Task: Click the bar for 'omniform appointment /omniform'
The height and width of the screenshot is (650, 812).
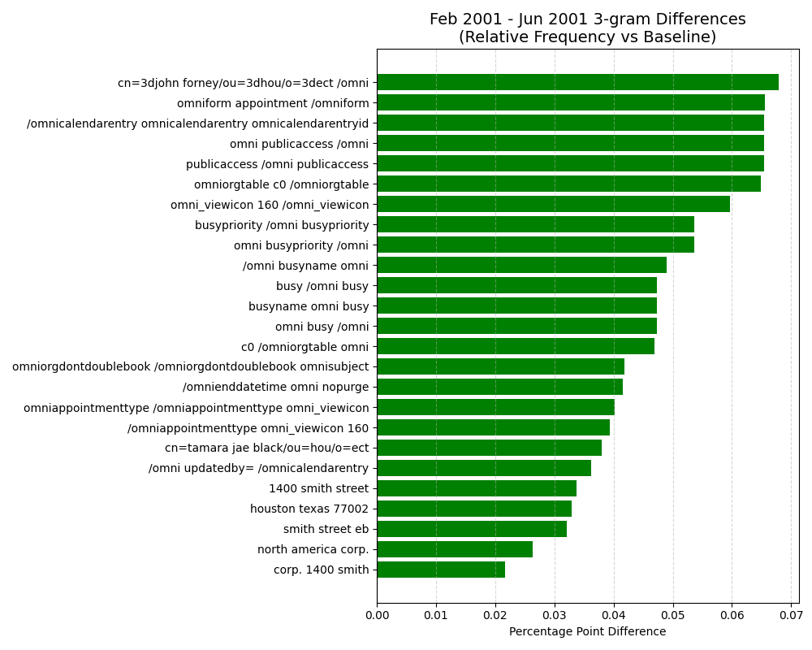Action: (x=571, y=102)
